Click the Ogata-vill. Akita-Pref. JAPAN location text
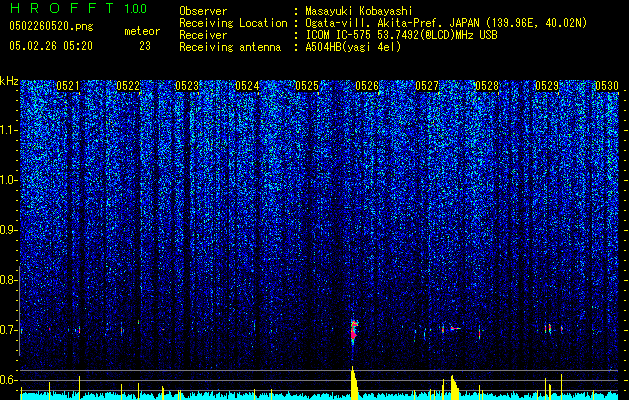The height and width of the screenshot is (400, 629). tap(446, 24)
